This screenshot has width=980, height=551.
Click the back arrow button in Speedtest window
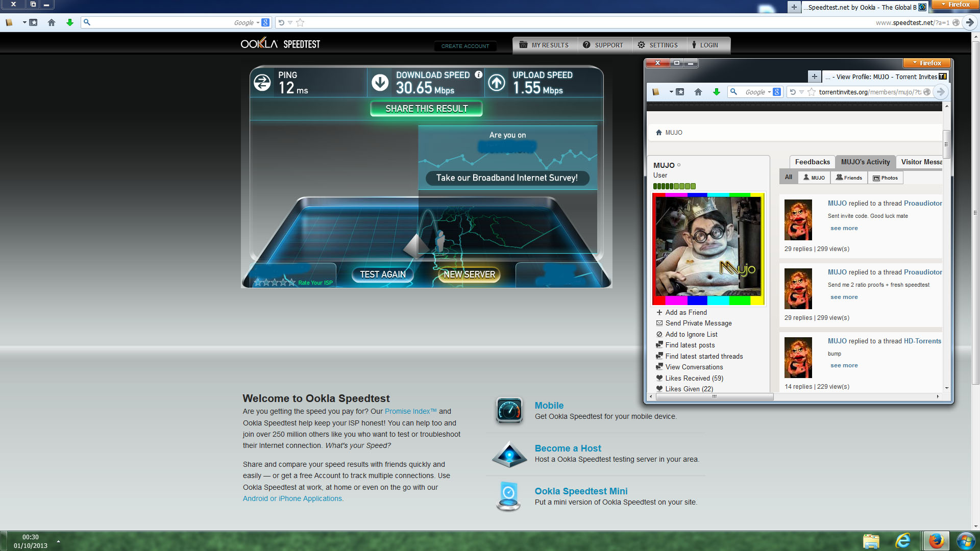[x=970, y=22]
